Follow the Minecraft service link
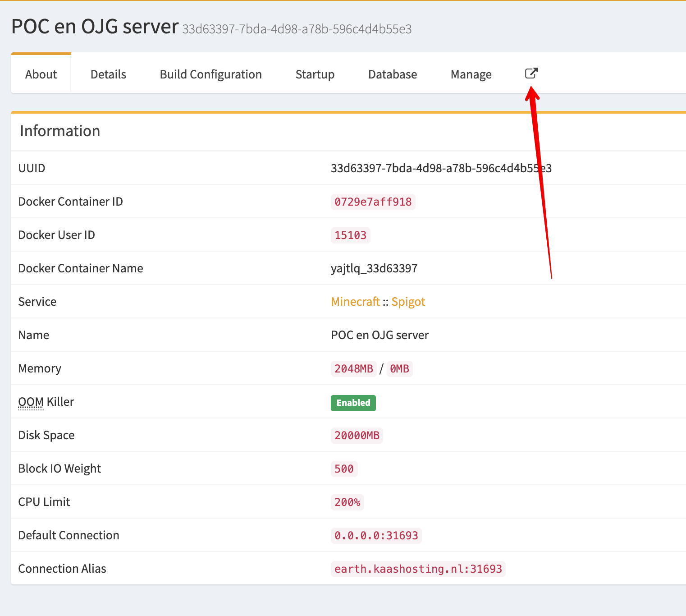 [355, 302]
